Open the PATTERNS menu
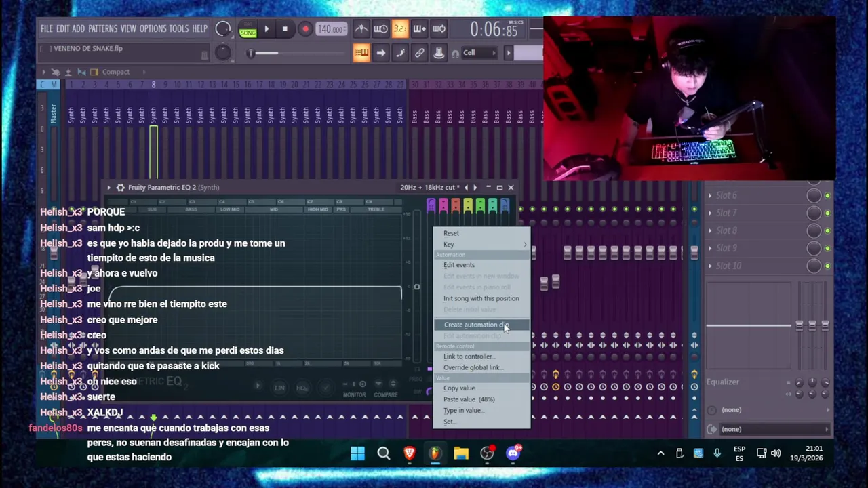The width and height of the screenshot is (868, 488). 102,29
